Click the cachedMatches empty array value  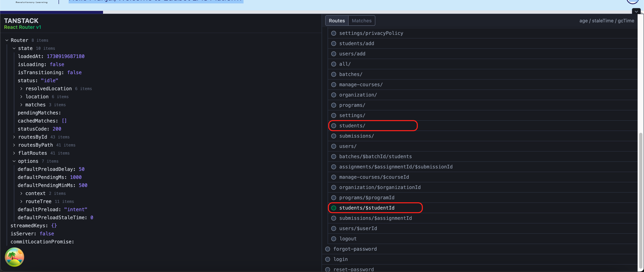64,121
